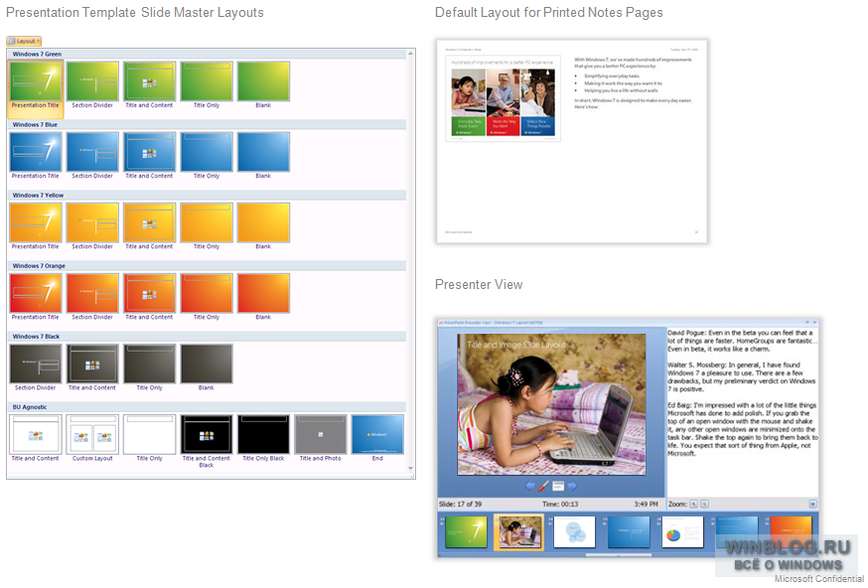The image size is (868, 588).
Task: Go to previous slide in Presenter View
Action: click(529, 486)
